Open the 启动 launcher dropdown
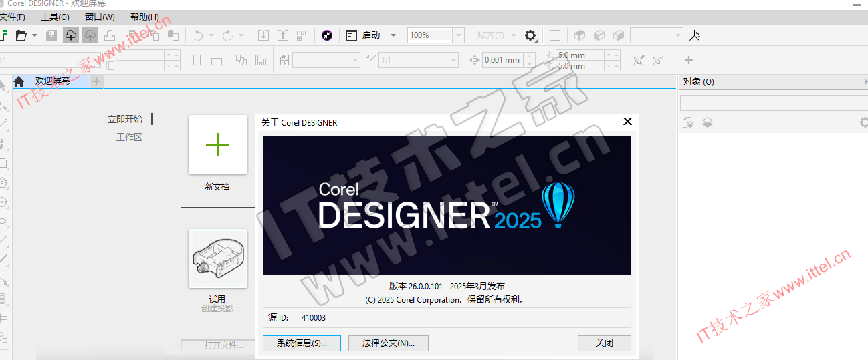The width and height of the screenshot is (868, 360). click(393, 35)
